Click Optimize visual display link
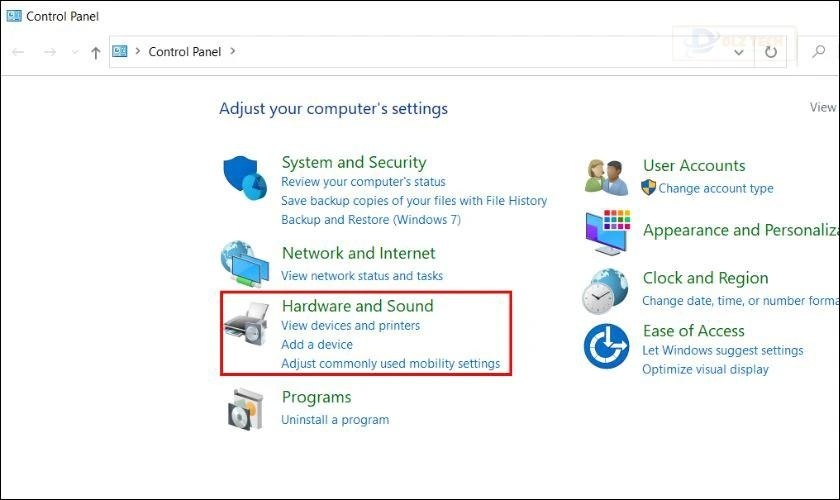This screenshot has width=840, height=500. (705, 369)
